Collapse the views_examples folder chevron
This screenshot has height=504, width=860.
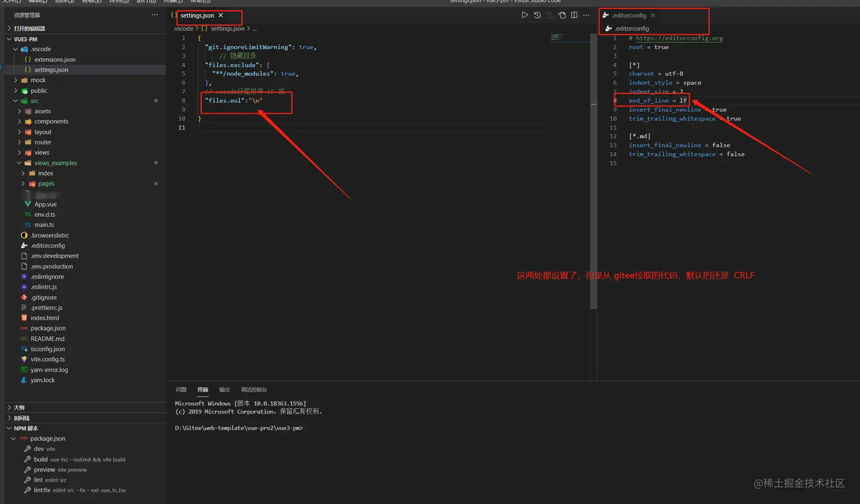[19, 163]
